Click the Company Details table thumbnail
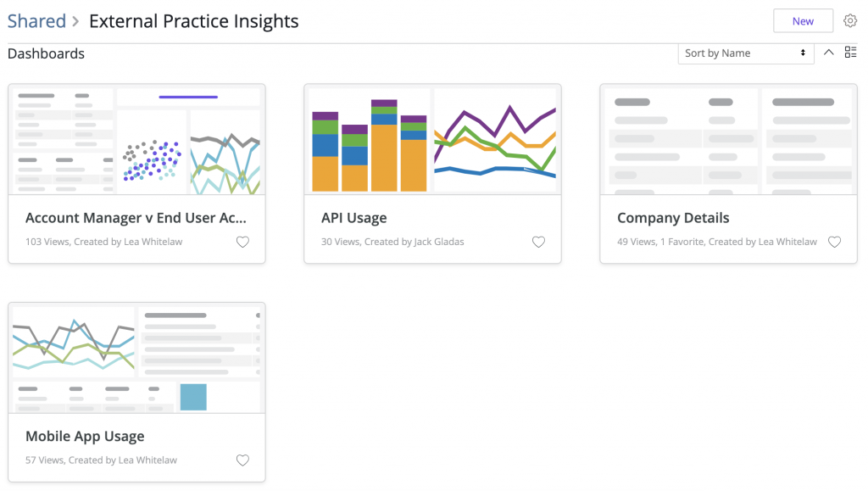The width and height of the screenshot is (868, 491). [x=728, y=140]
